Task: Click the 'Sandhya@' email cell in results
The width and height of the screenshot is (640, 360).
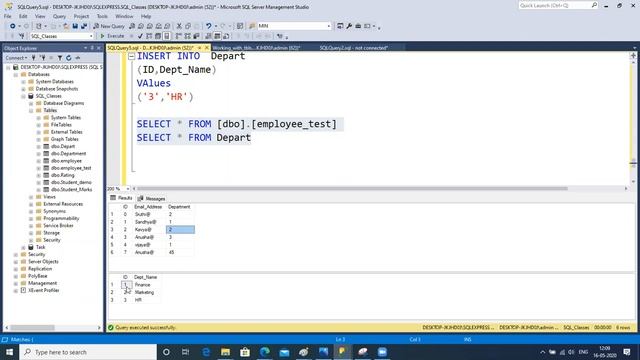Action: (149, 222)
